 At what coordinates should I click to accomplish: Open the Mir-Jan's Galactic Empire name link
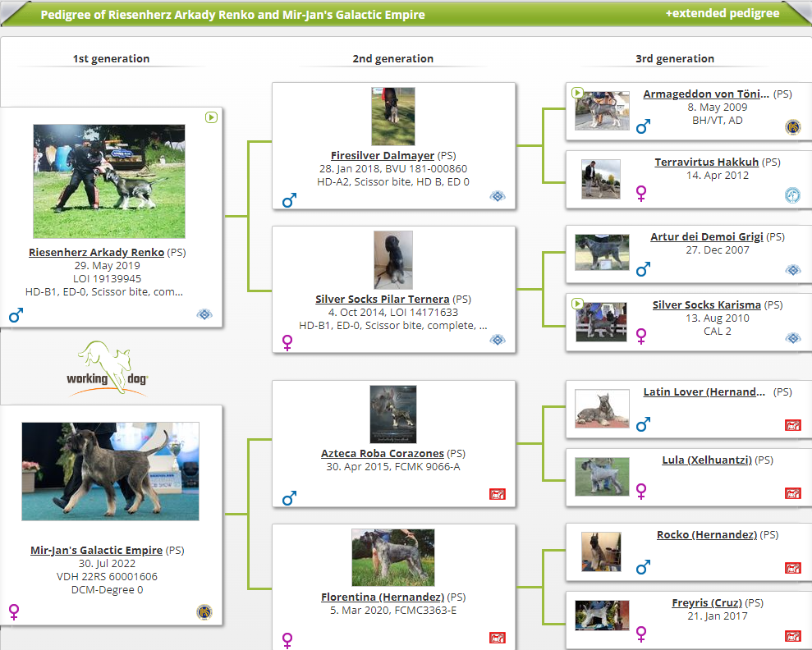96,550
